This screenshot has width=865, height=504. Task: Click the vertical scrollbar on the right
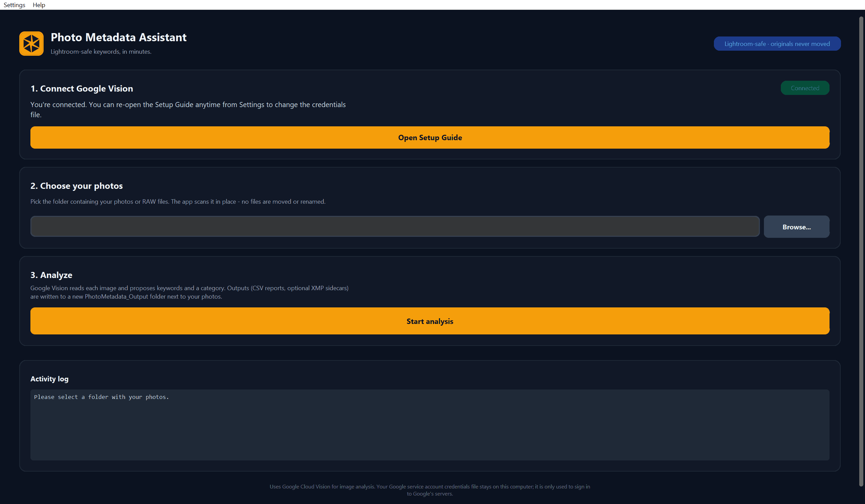click(861, 251)
